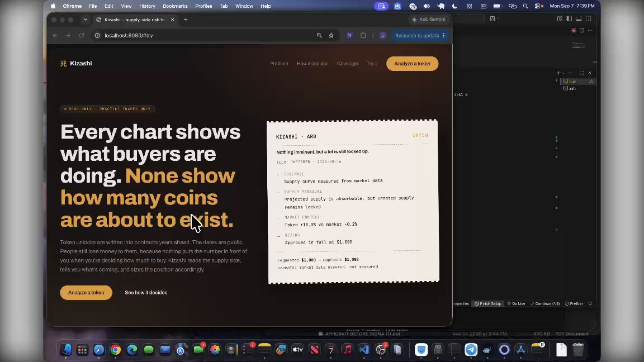The image size is (644, 362).
Task: Launch Visual Studio Code from the Dock
Action: pos(364,349)
